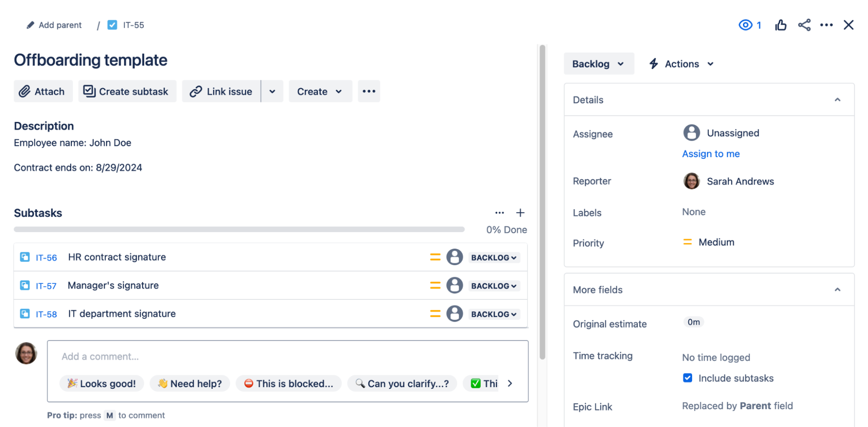
Task: Open the Backlog status dropdown
Action: 599,63
